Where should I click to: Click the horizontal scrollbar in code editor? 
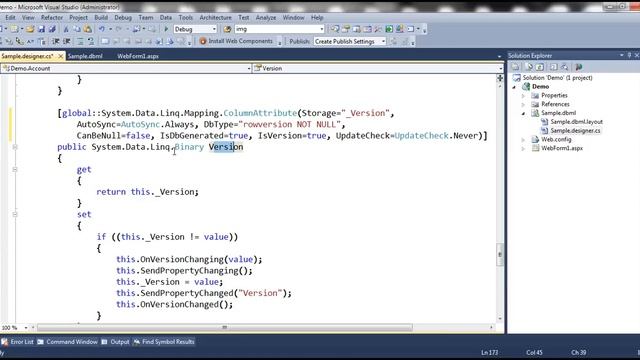(x=224, y=328)
